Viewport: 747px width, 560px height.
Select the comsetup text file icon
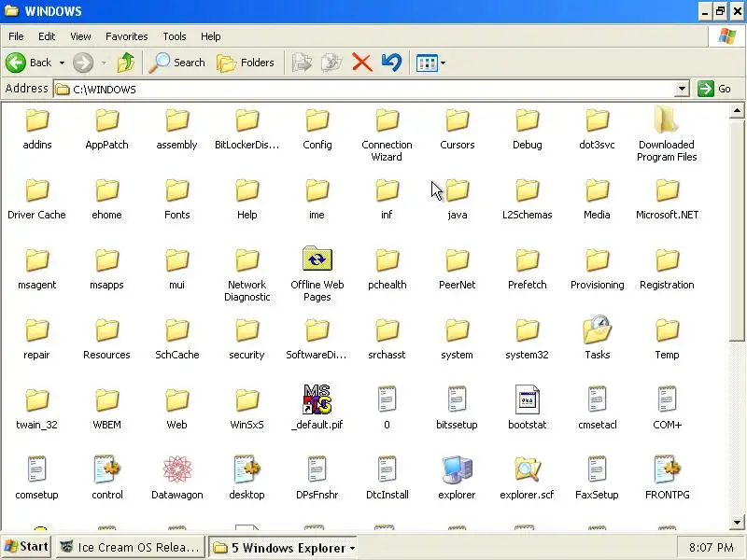36,469
